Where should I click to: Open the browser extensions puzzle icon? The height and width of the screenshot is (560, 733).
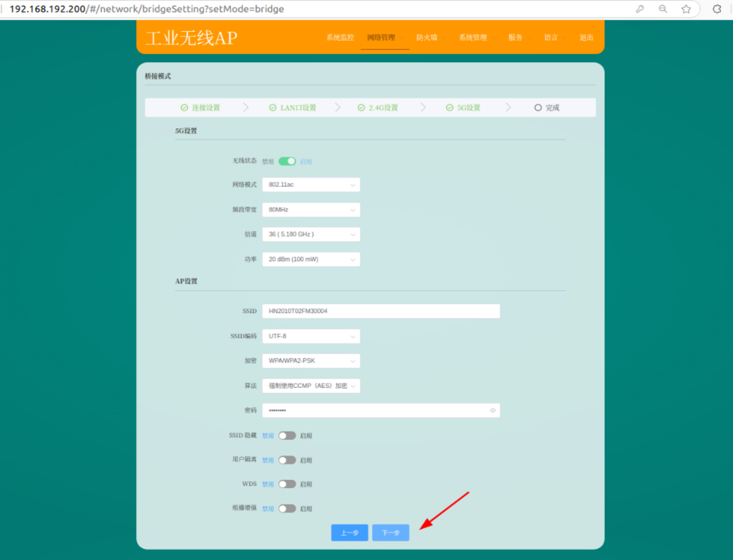717,9
